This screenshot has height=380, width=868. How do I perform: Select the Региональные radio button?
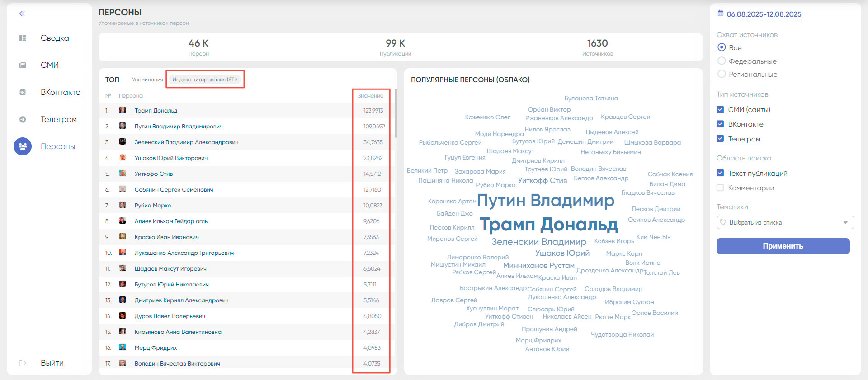(722, 74)
